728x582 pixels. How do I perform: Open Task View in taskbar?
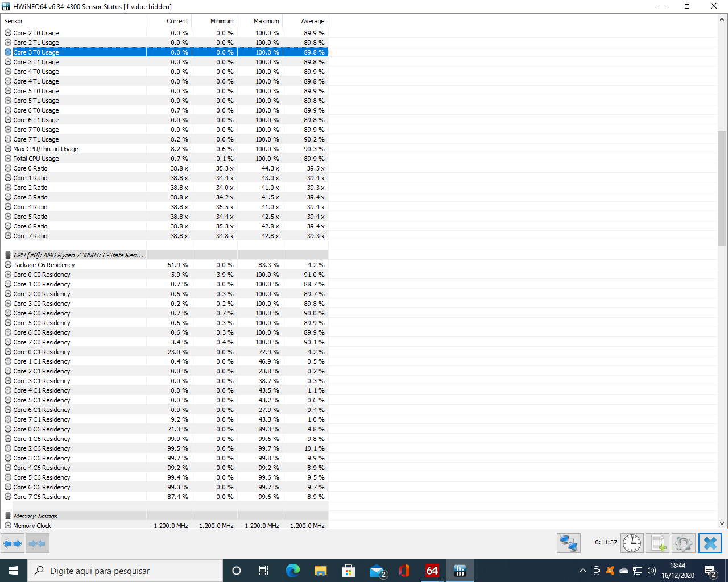[264, 571]
